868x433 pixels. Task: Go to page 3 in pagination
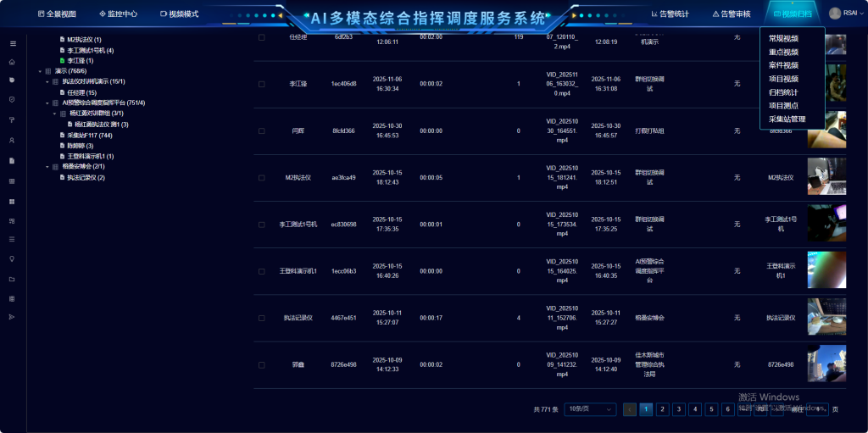click(678, 409)
